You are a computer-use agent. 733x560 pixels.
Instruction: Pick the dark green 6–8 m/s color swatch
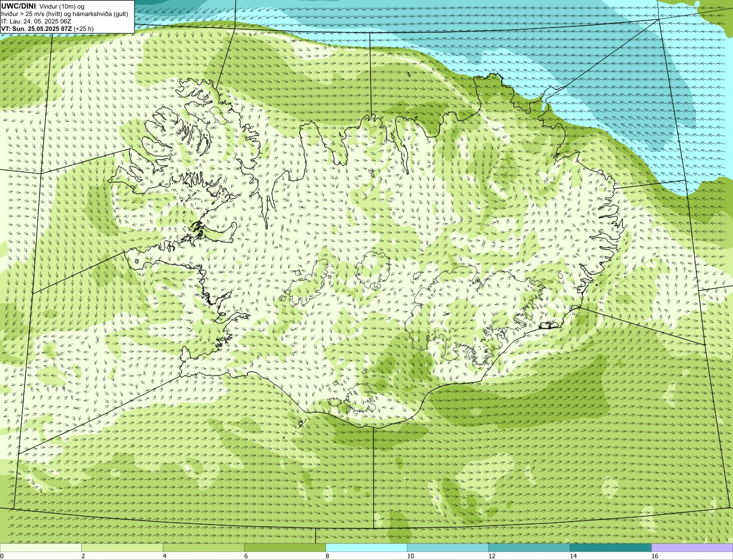click(x=285, y=548)
